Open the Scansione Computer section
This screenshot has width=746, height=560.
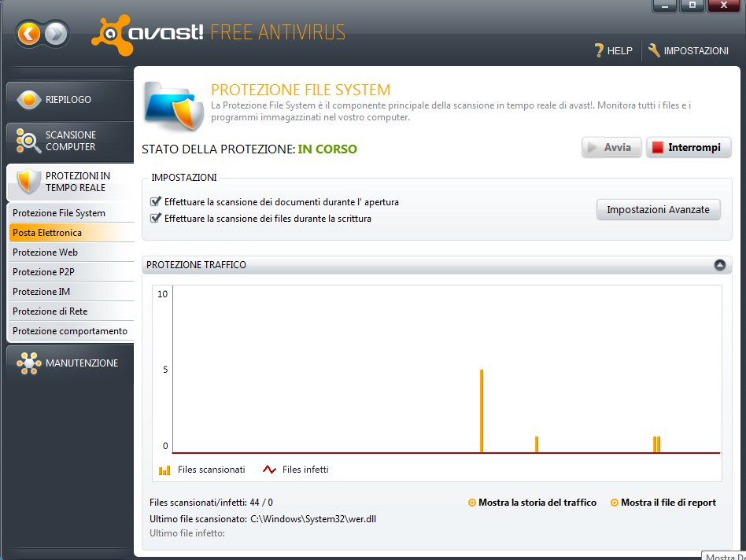[x=70, y=142]
